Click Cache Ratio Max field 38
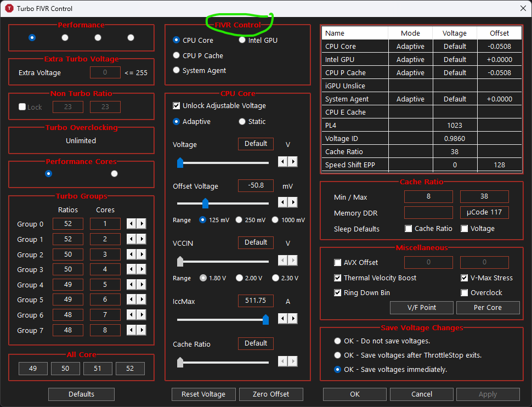 coord(484,196)
